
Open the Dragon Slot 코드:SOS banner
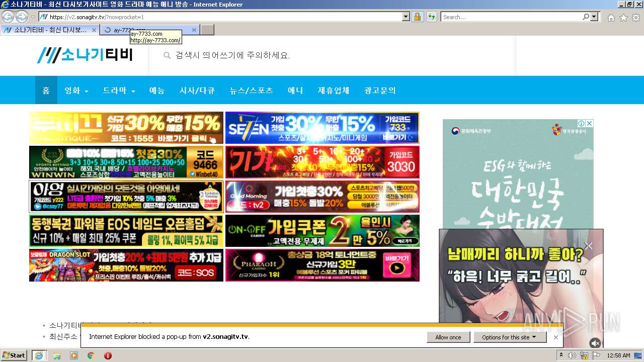point(126,265)
